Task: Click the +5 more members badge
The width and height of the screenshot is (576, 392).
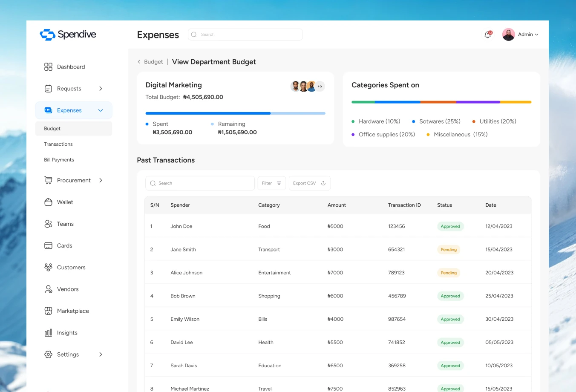Action: [320, 86]
